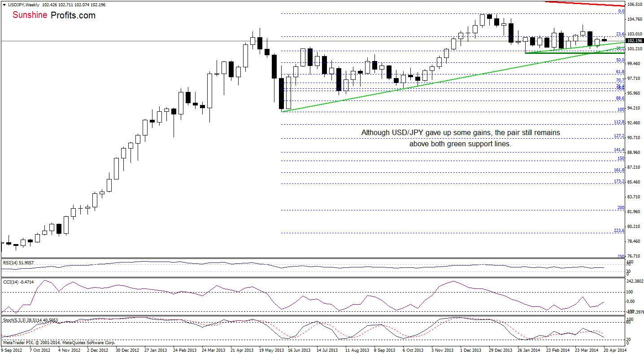Select the 97.710 price axis label
The image size is (644, 354).
[635, 79]
